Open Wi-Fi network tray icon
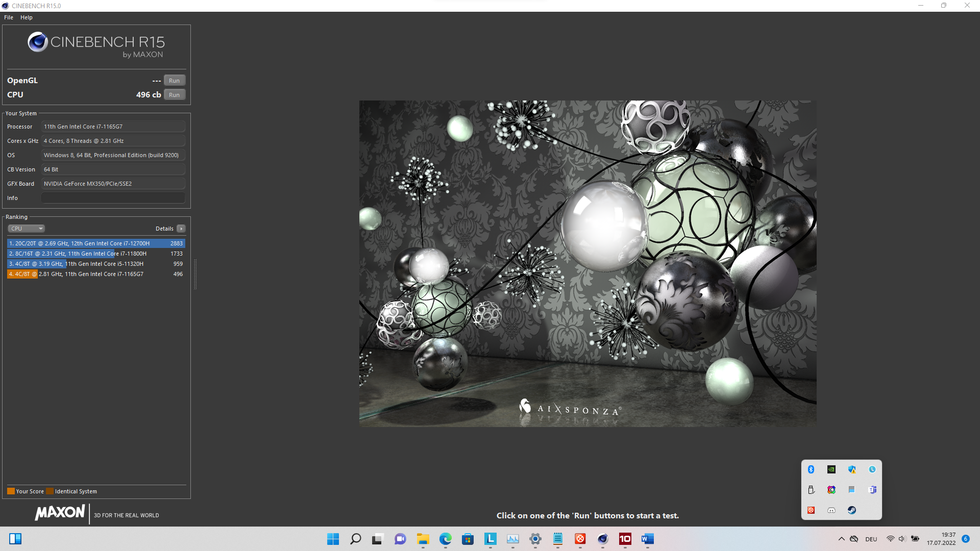The image size is (980, 551). click(890, 539)
